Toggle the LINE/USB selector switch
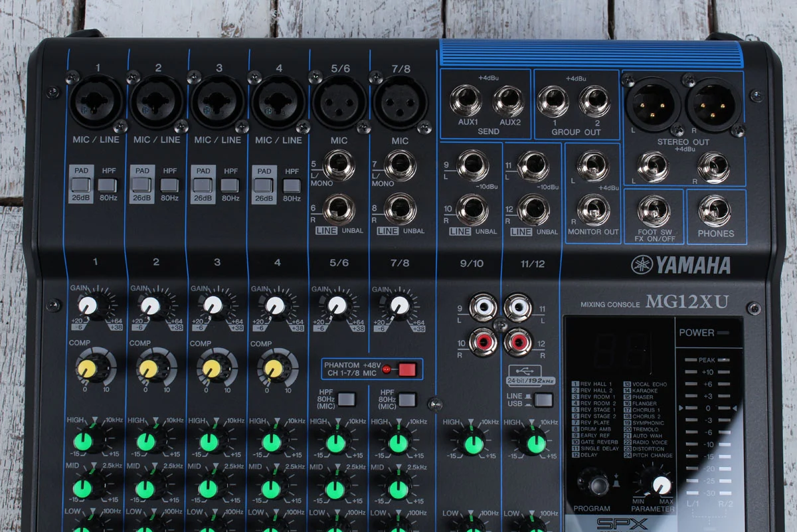This screenshot has width=797, height=532. [x=543, y=399]
